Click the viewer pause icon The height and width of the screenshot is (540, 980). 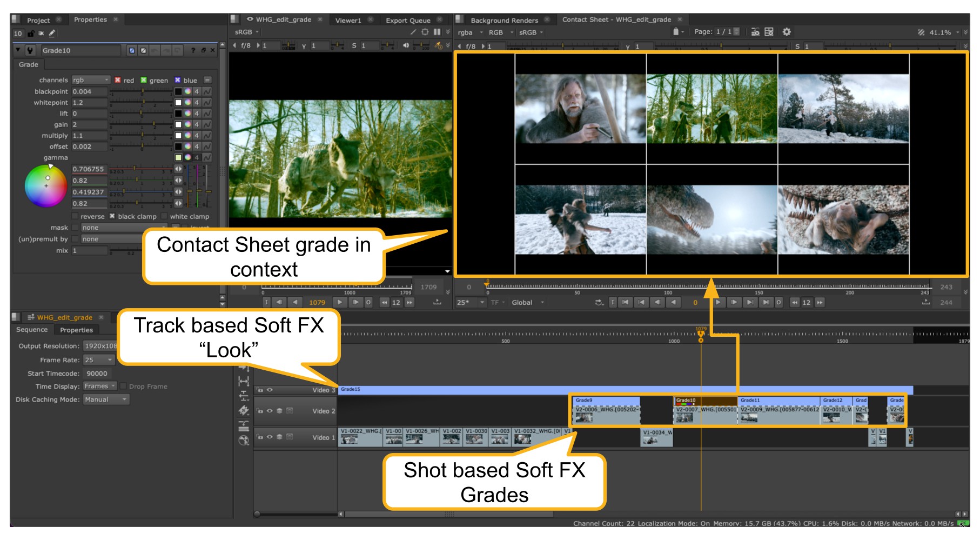point(437,32)
